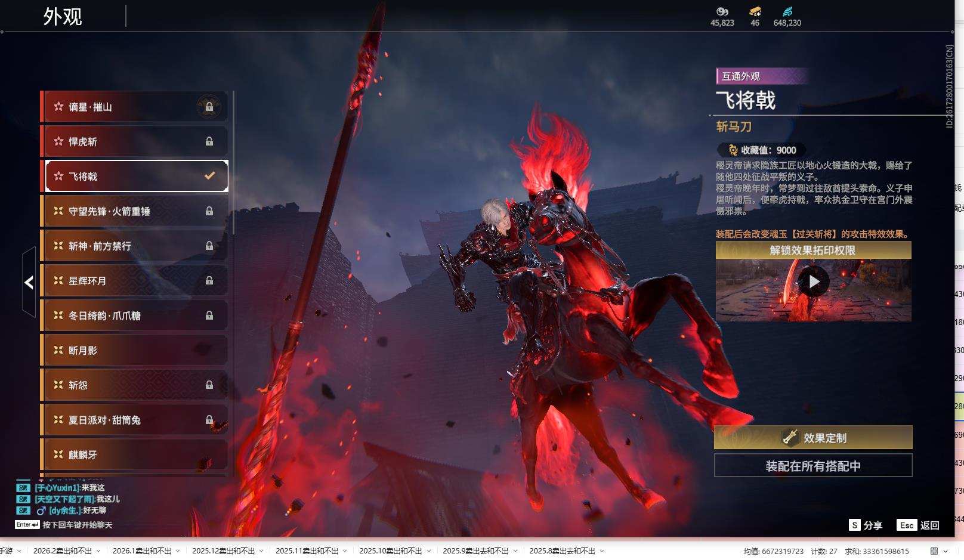Click 装配在所有搭配中 button
This screenshot has width=964, height=560.
point(813,466)
